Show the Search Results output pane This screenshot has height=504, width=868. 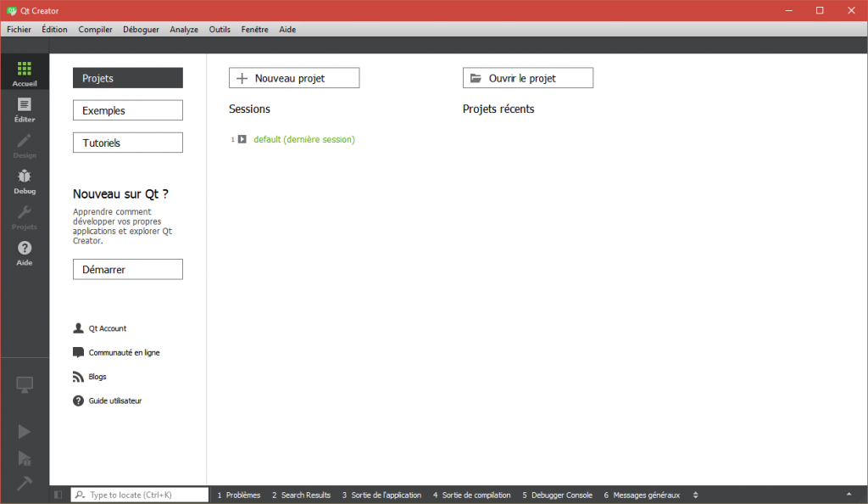[301, 496]
